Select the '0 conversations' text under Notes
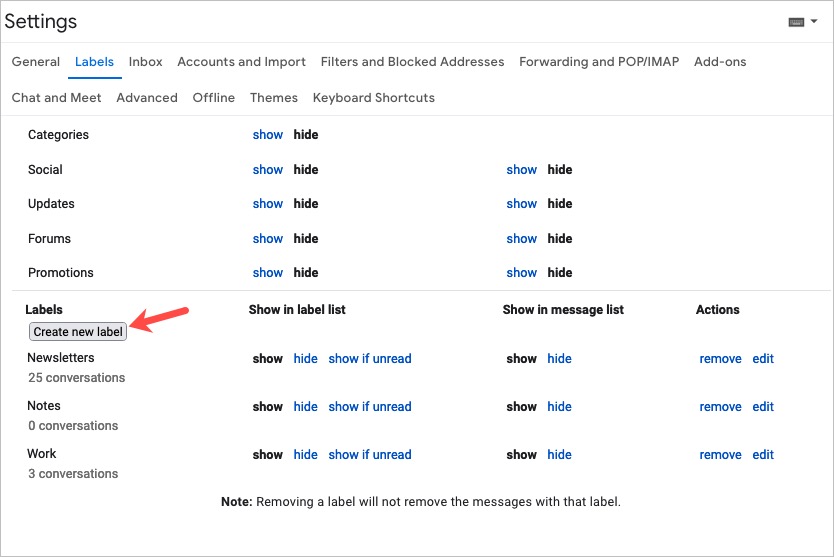 (73, 426)
